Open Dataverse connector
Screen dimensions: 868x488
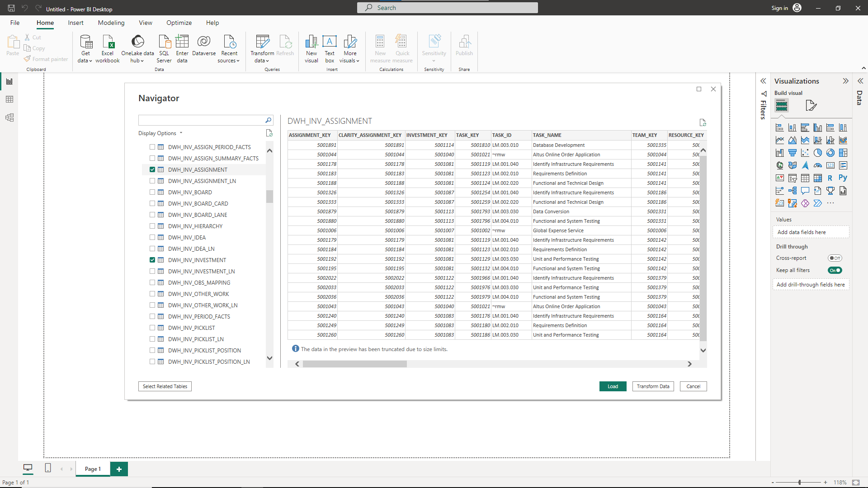(204, 46)
